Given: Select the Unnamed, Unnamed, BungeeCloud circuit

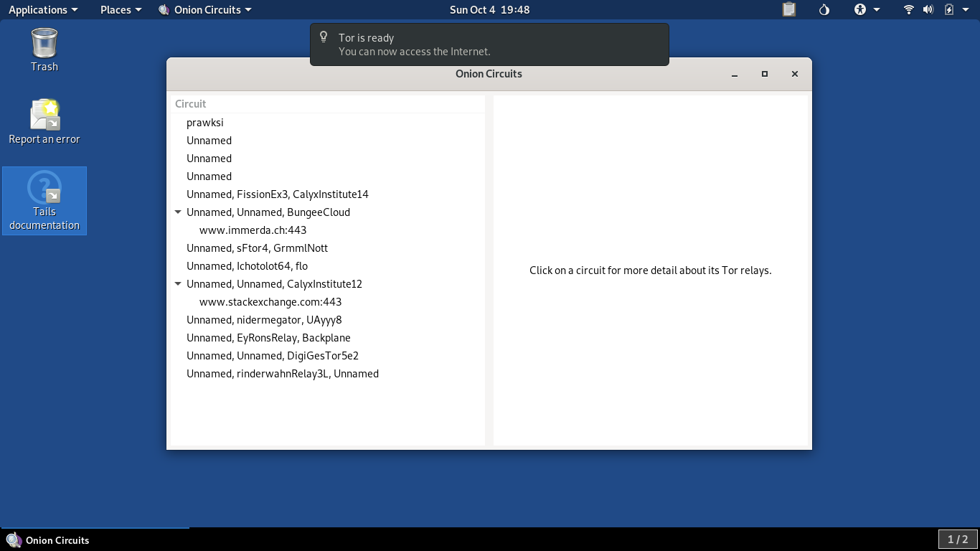Looking at the screenshot, I should [x=327, y=212].
